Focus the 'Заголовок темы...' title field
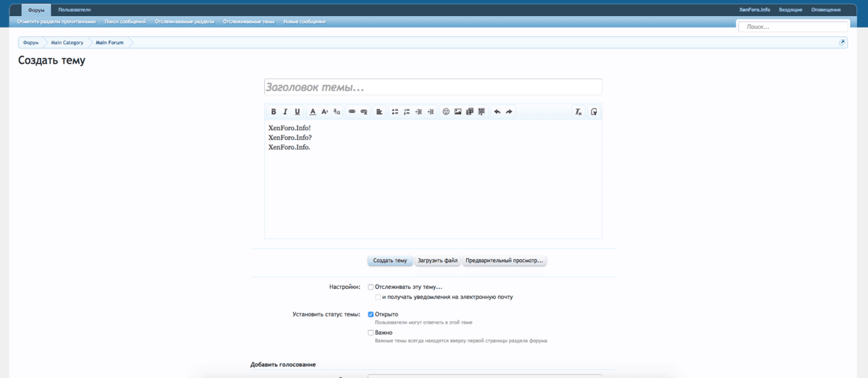This screenshot has height=378, width=868. [x=433, y=87]
